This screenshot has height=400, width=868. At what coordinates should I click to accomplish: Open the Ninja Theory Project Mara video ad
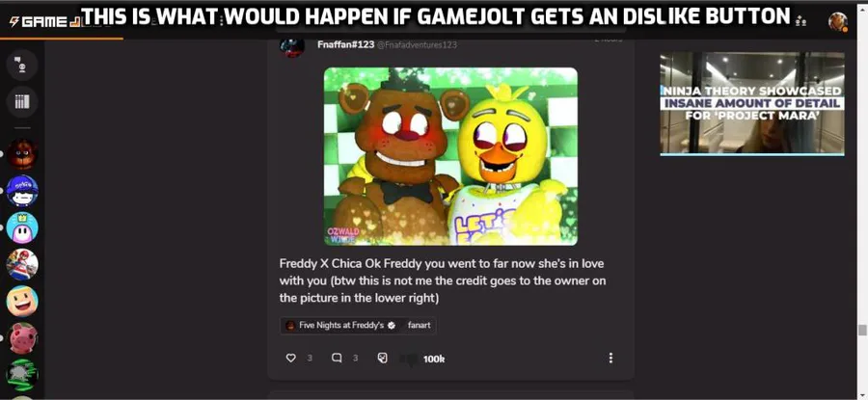751,104
